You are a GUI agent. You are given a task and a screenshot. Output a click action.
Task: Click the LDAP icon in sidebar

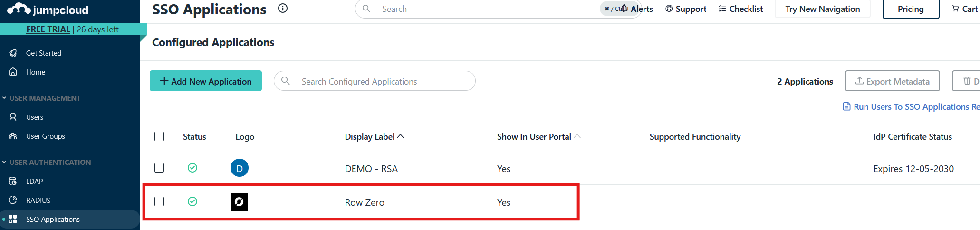click(13, 181)
